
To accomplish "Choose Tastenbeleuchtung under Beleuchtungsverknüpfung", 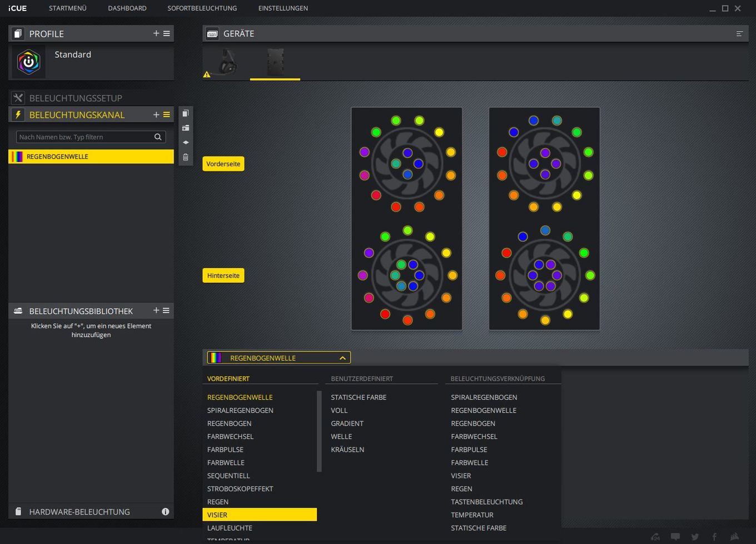I will pos(487,502).
